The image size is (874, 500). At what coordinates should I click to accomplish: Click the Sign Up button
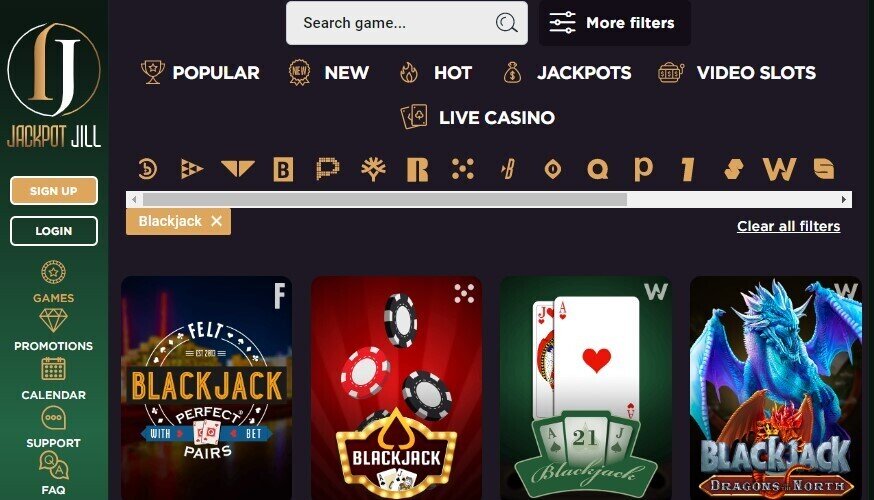(54, 191)
